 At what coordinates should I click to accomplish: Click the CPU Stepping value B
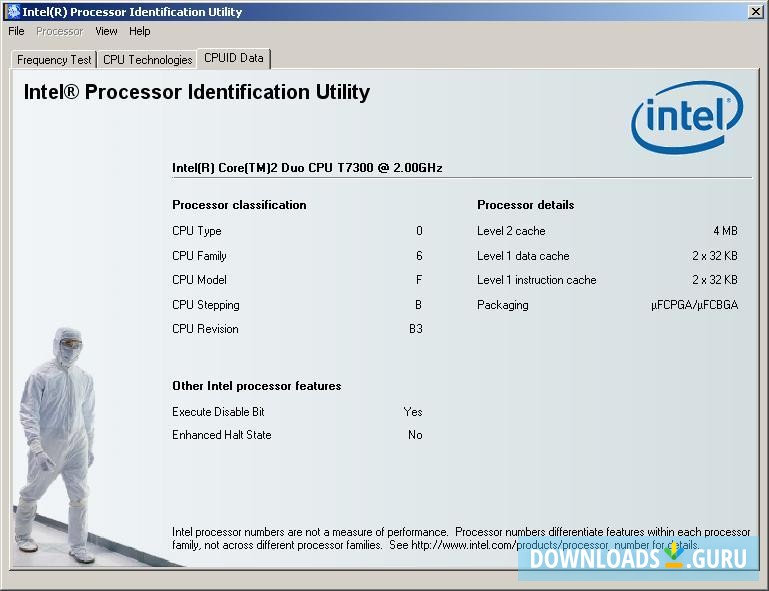click(x=418, y=305)
